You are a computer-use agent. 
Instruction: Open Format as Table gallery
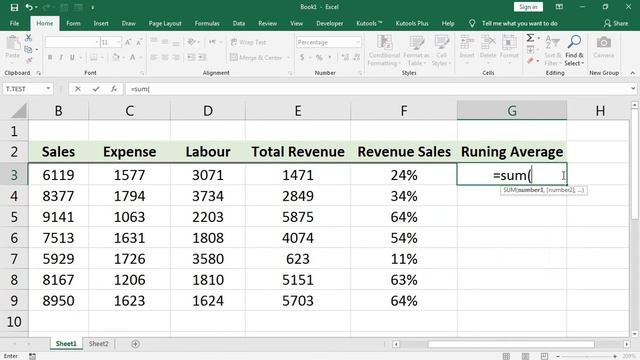(x=416, y=51)
